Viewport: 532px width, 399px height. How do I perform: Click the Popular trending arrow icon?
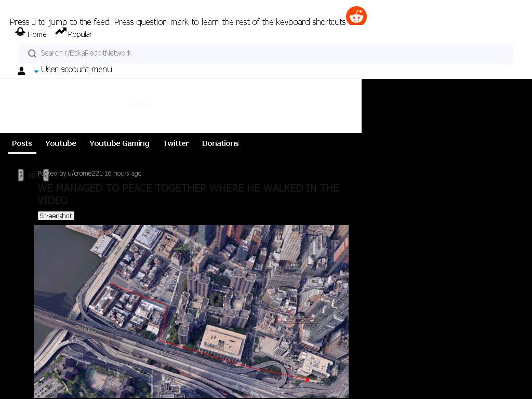61,31
